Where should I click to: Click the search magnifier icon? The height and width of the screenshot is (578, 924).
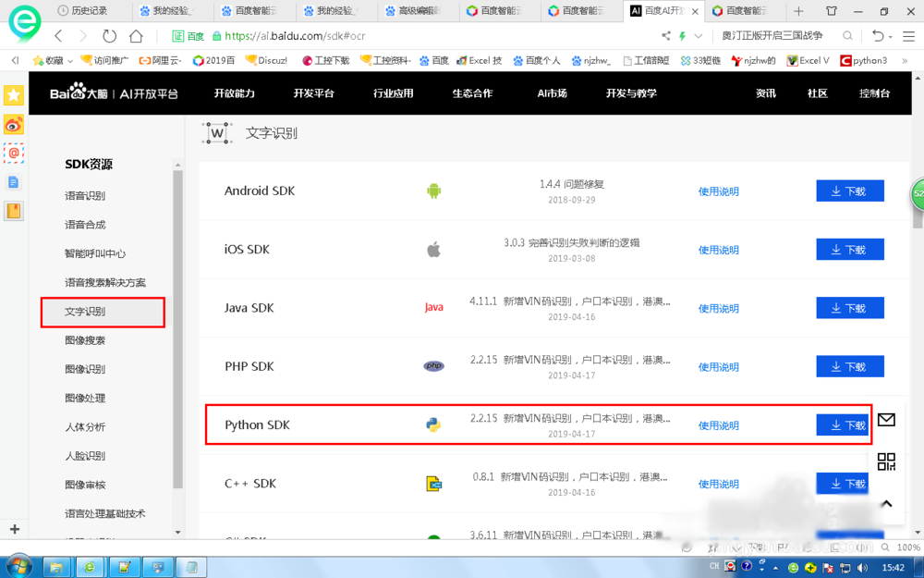847,36
